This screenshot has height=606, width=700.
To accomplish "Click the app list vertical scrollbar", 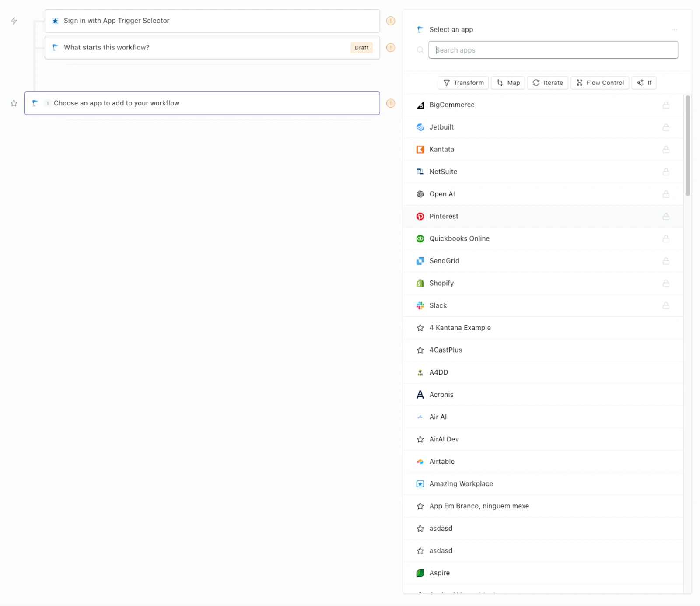I will (687, 146).
